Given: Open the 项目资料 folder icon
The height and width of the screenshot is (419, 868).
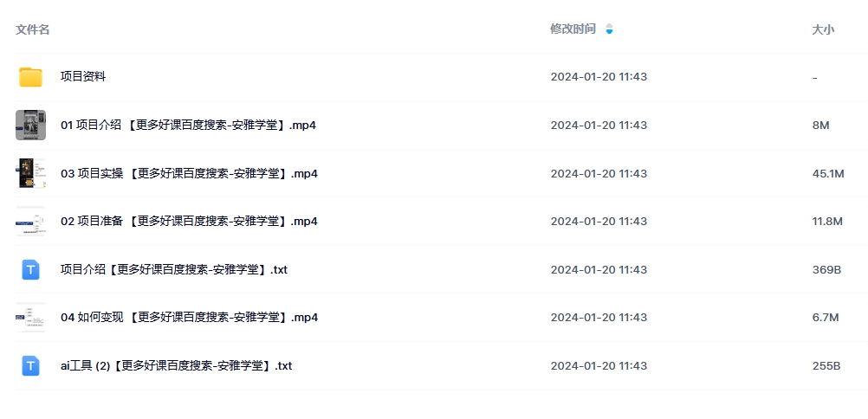Looking at the screenshot, I should pyautogui.click(x=30, y=77).
